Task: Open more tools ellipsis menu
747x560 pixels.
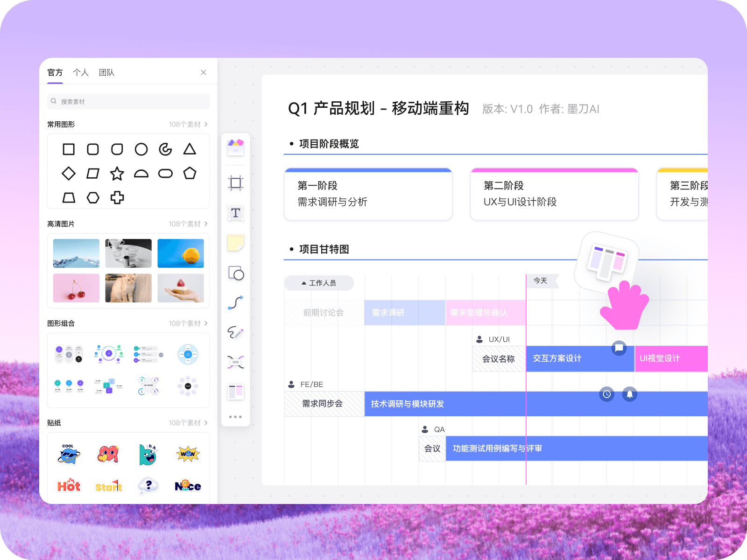Action: pyautogui.click(x=235, y=417)
